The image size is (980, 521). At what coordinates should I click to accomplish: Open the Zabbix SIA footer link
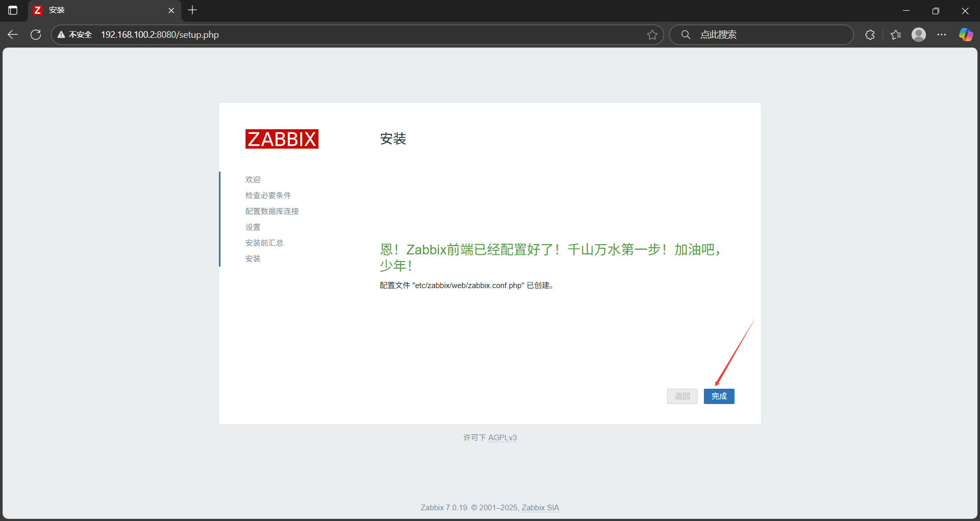click(x=540, y=508)
